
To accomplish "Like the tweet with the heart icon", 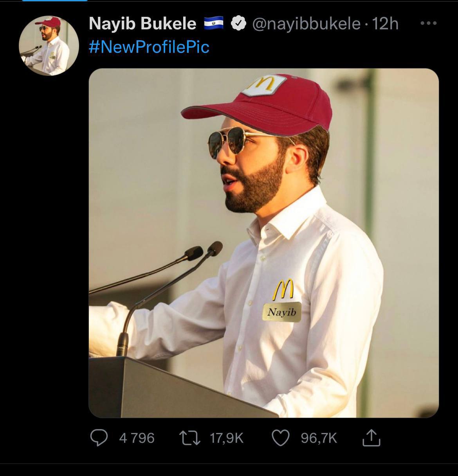I will coord(280,438).
